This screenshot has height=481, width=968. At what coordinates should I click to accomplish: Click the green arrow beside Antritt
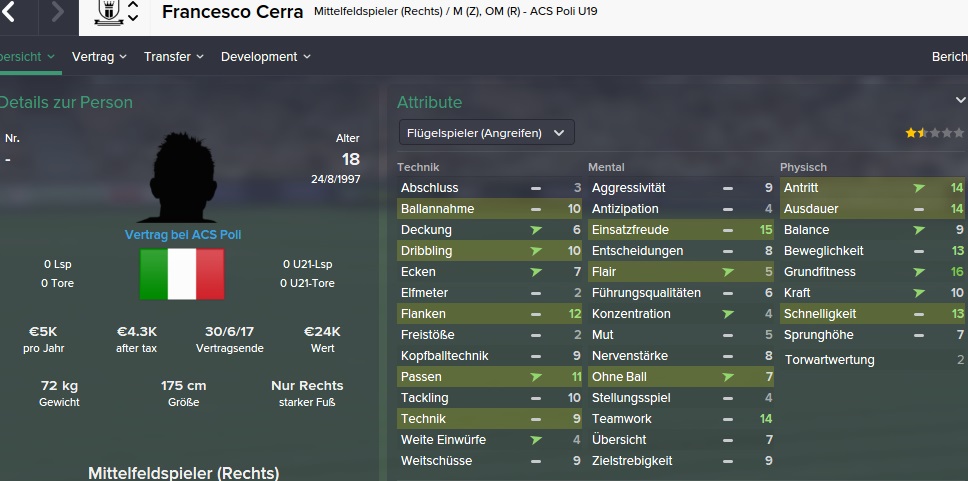[x=919, y=188]
